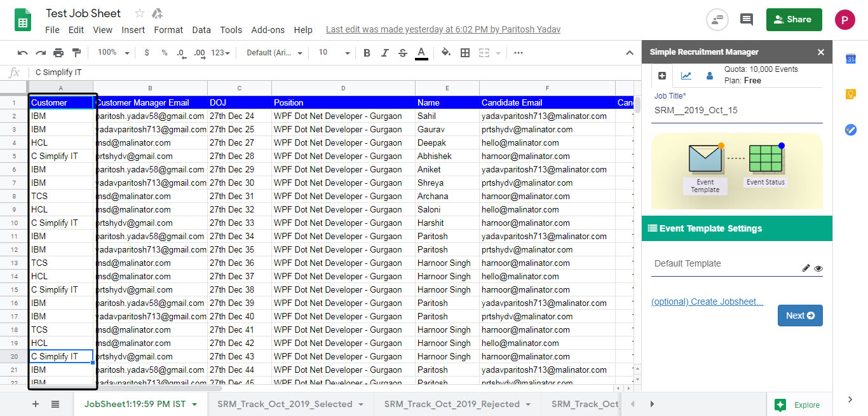This screenshot has height=416, width=868.
Task: Activate the Paint format tool
Action: 77,53
